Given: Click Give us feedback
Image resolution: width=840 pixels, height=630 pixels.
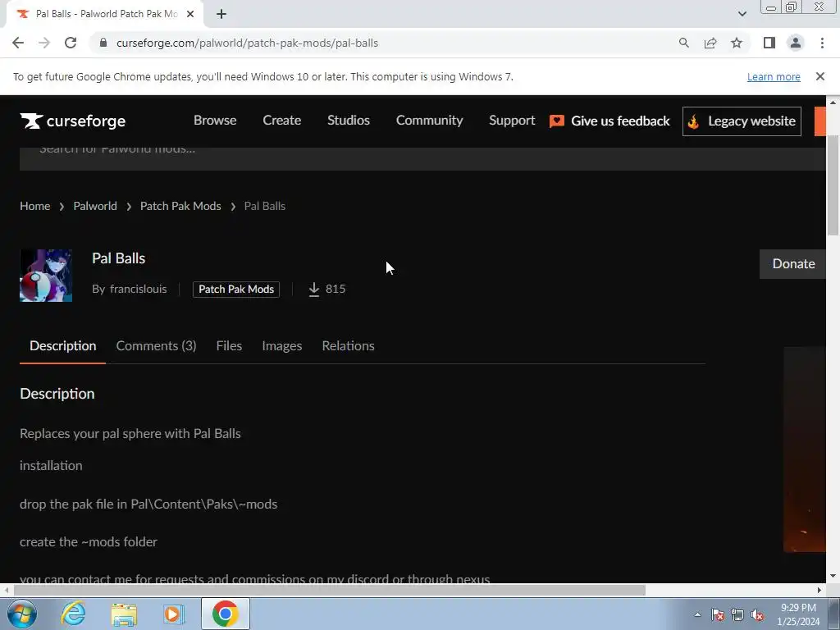Looking at the screenshot, I should [609, 121].
